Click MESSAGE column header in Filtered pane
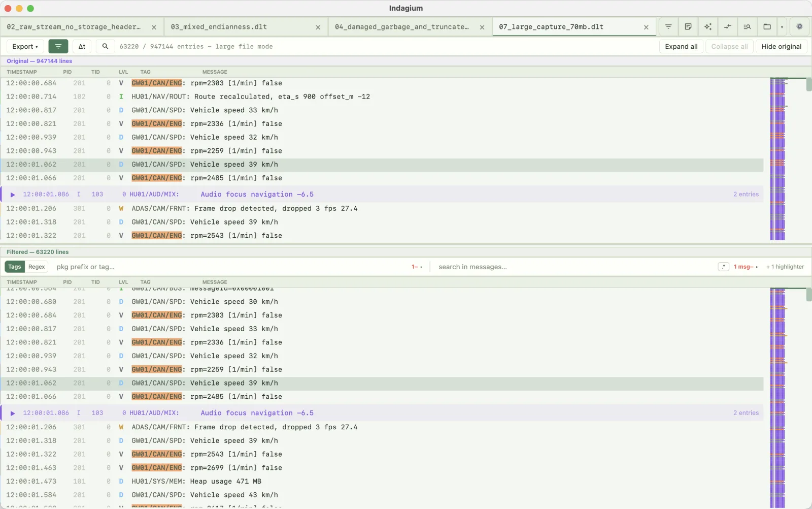The height and width of the screenshot is (509, 812). (215, 282)
